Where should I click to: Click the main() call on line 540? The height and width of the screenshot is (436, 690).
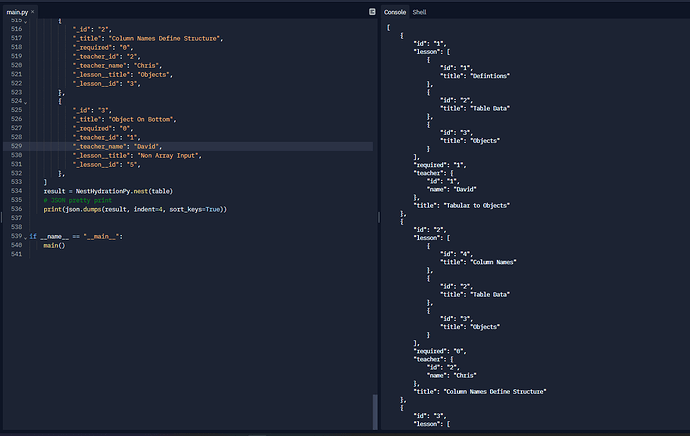click(x=54, y=245)
